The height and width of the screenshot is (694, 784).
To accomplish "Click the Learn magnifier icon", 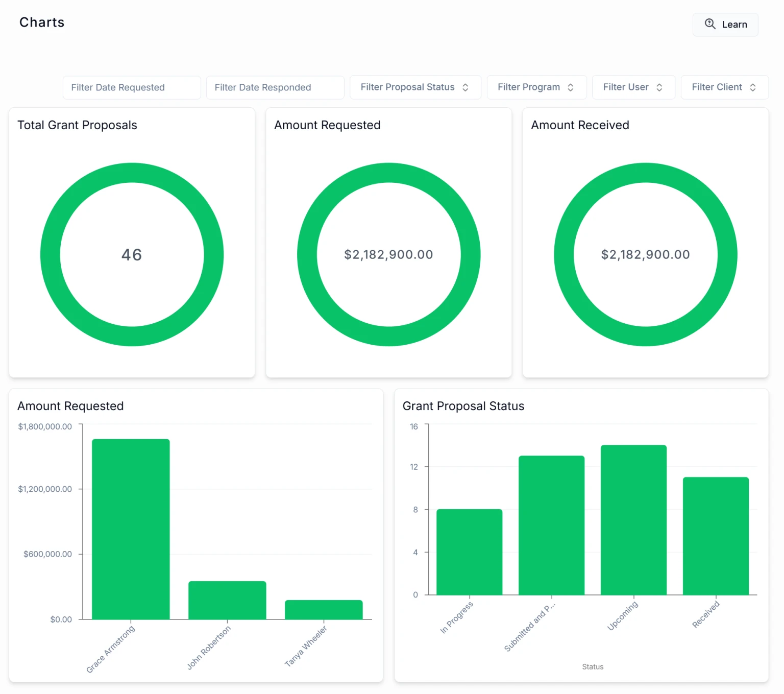I will [x=709, y=24].
